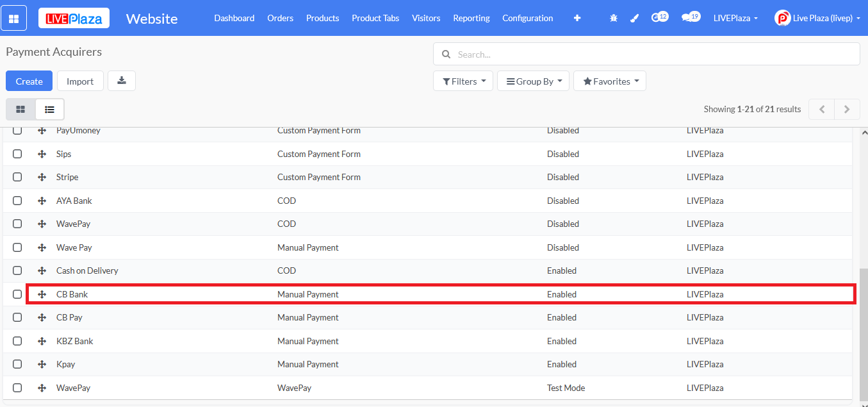868x407 pixels.
Task: Select the CB Bank checkbox
Action: [17, 294]
